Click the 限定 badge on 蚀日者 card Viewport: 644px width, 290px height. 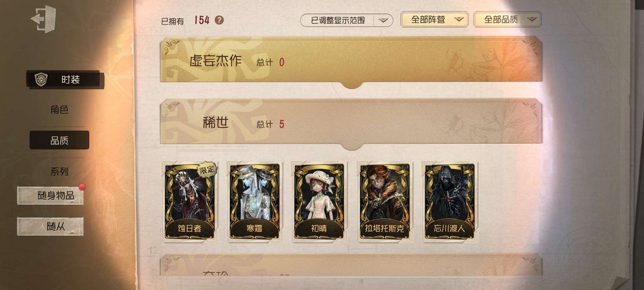(208, 169)
